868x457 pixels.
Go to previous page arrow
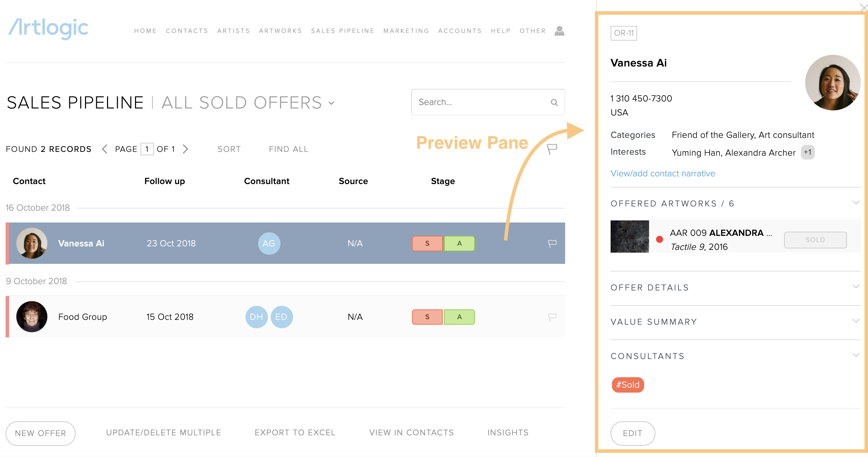[x=105, y=149]
